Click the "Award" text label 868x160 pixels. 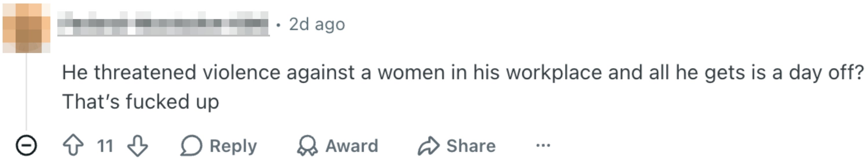[x=352, y=146]
